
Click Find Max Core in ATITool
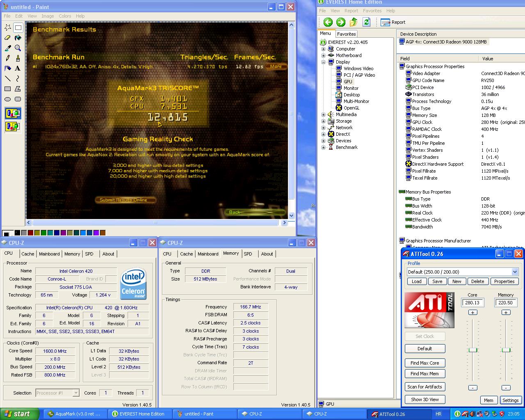point(425,363)
